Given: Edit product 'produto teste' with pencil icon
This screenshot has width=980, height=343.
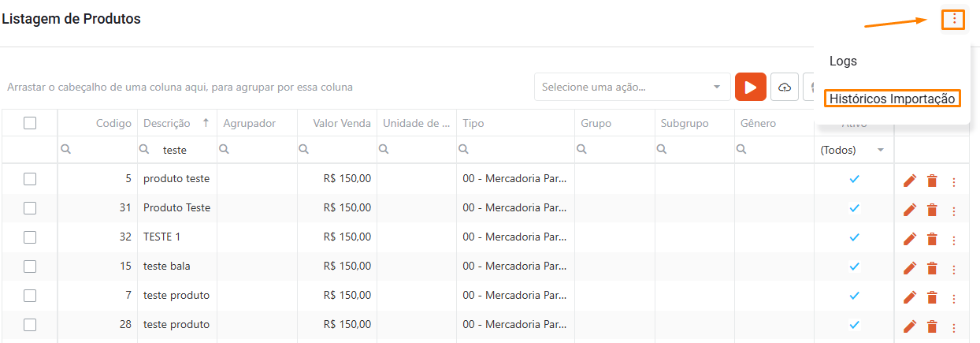Looking at the screenshot, I should 910,181.
